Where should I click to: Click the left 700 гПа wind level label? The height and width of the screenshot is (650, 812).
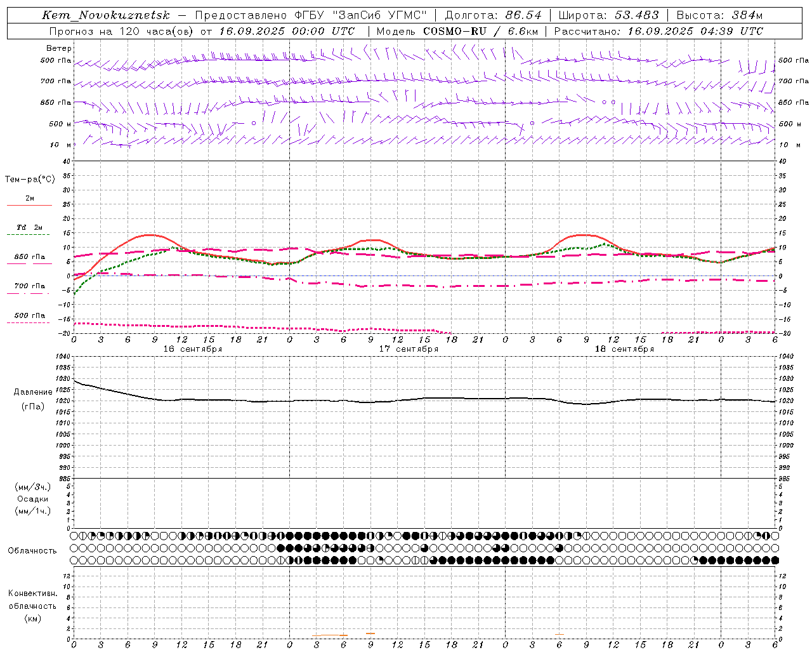point(56,81)
